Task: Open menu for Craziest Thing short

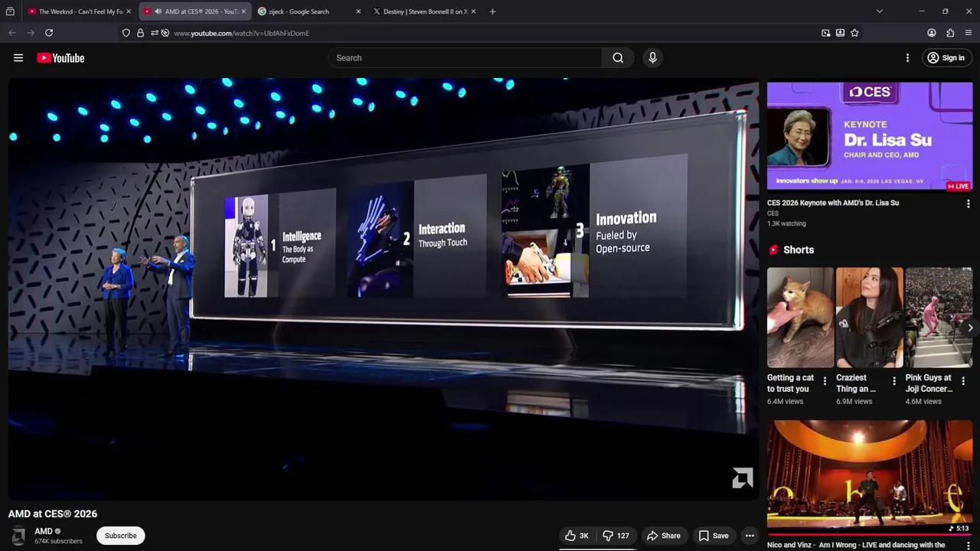Action: pos(893,380)
